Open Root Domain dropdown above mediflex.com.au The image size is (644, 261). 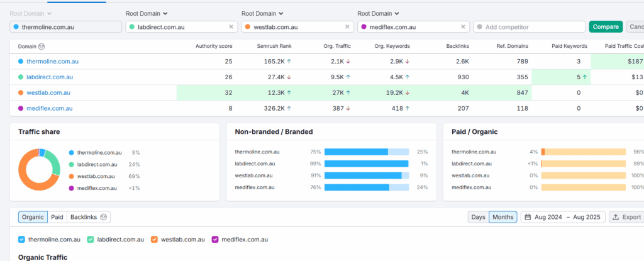pyautogui.click(x=378, y=13)
